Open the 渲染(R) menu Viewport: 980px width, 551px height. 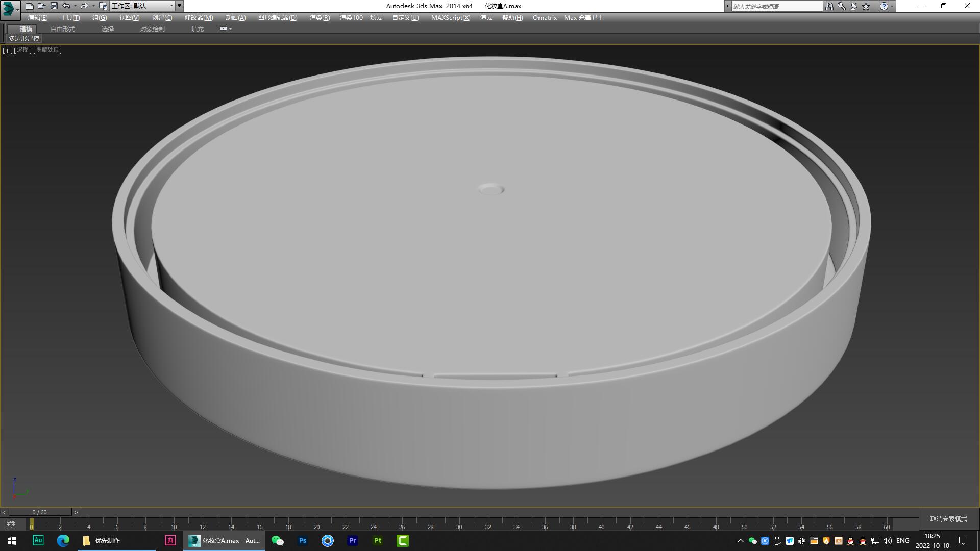319,17
